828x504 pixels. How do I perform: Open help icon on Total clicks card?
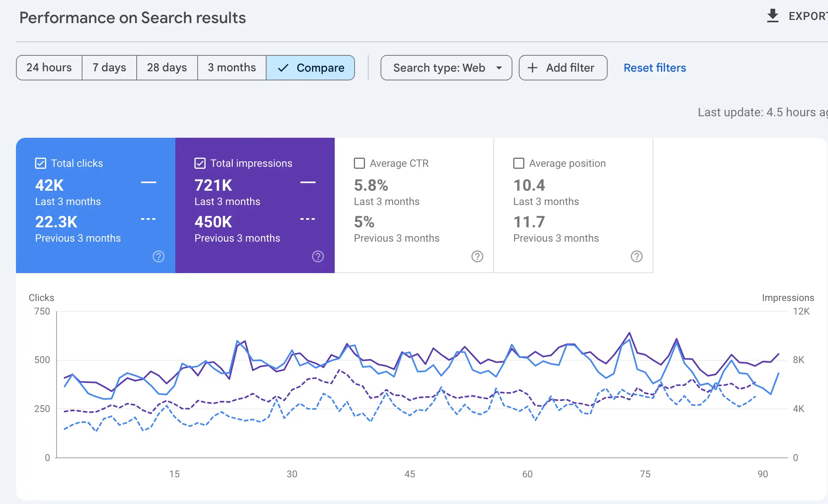tap(159, 256)
